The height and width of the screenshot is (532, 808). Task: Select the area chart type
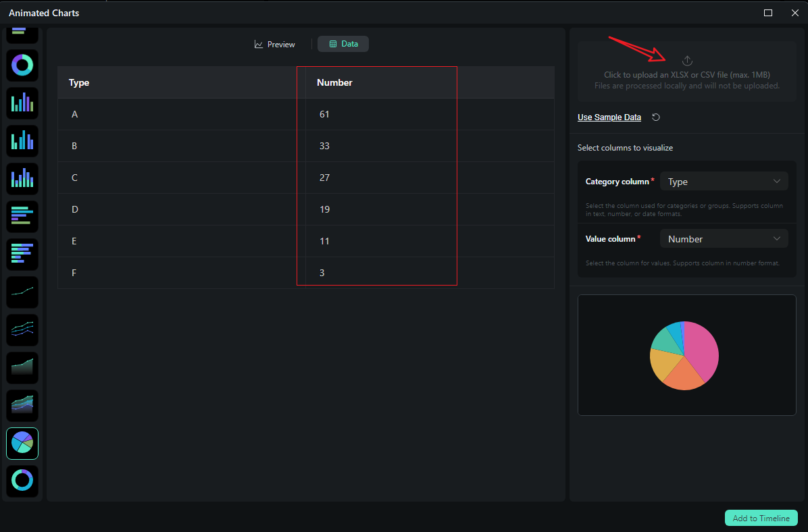[22, 367]
